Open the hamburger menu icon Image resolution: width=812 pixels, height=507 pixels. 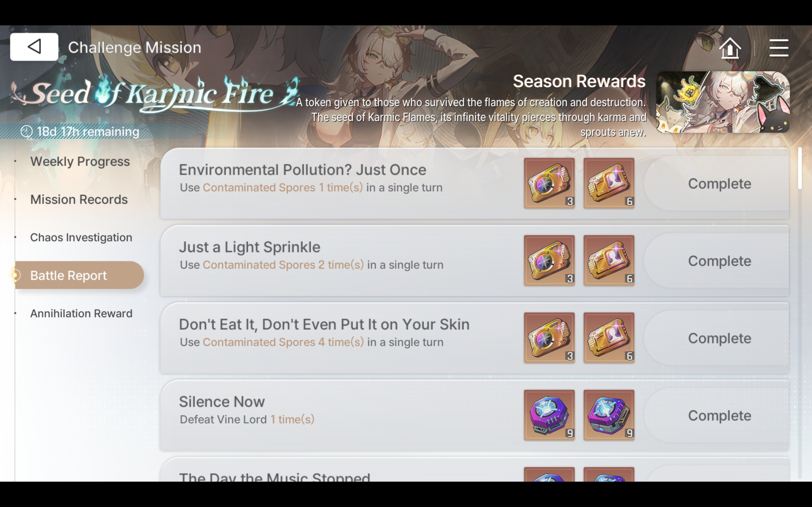click(x=778, y=48)
